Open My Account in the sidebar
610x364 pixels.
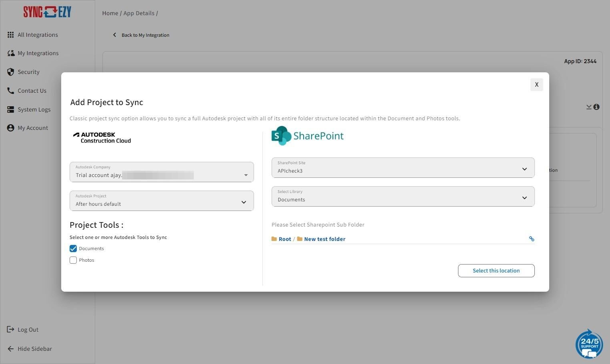[33, 128]
